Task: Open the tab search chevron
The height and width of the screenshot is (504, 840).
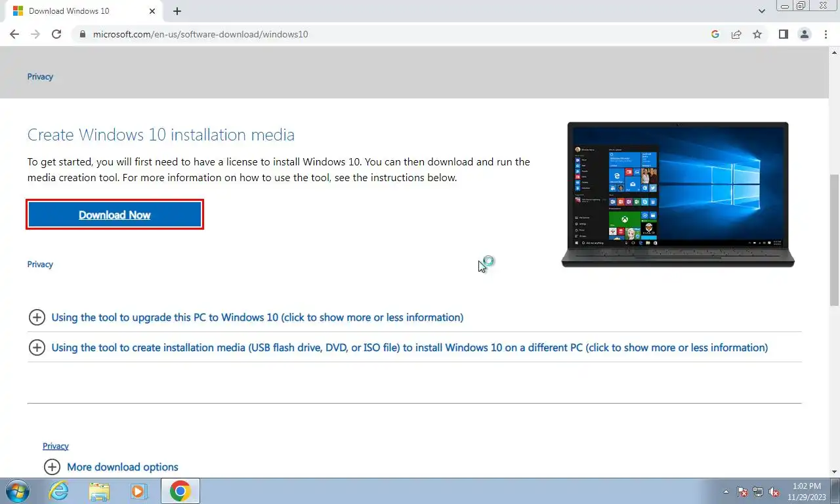Action: click(761, 11)
